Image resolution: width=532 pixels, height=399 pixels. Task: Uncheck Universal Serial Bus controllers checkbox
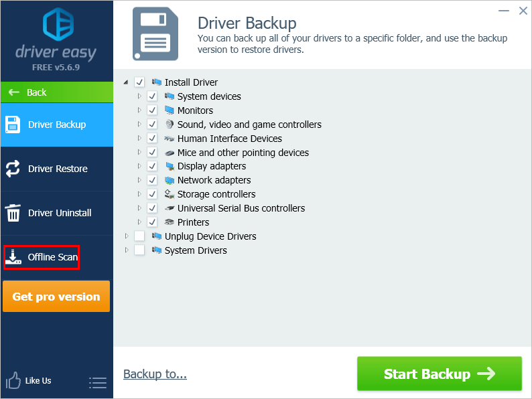click(152, 208)
